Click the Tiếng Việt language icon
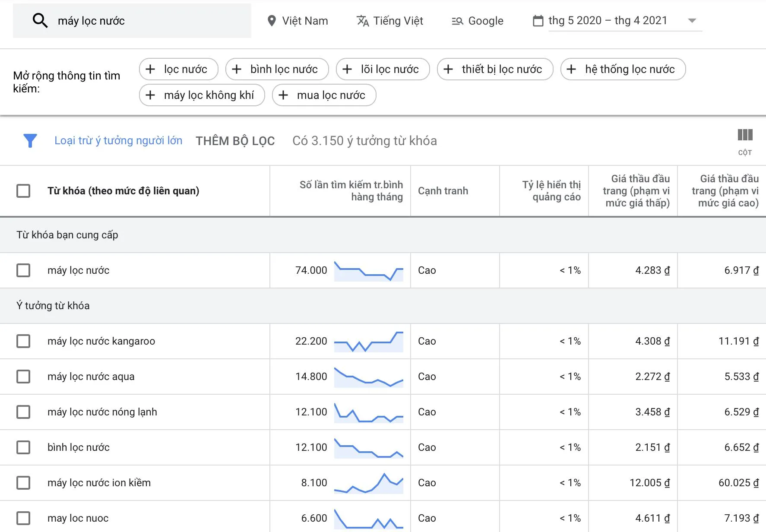The width and height of the screenshot is (766, 532). 363,21
